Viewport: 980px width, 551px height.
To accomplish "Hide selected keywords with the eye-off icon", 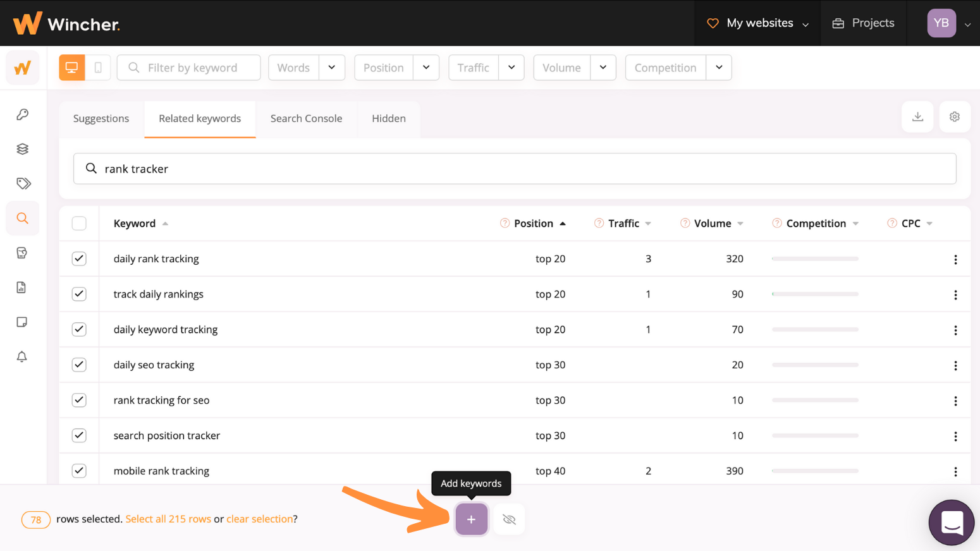I will pyautogui.click(x=508, y=519).
